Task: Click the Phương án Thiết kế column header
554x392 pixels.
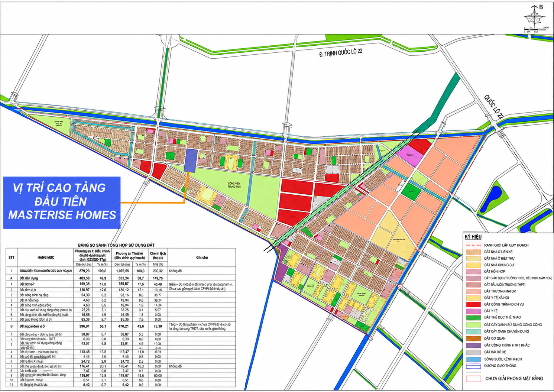Action: [130, 255]
